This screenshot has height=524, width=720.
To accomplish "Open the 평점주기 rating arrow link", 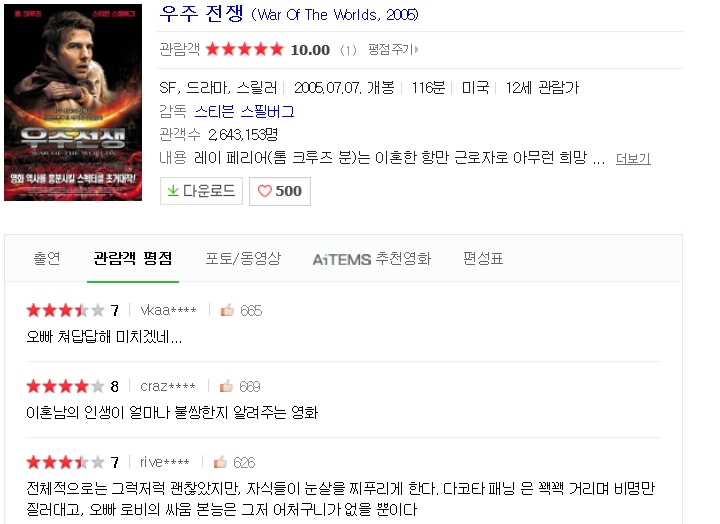I will pos(393,49).
